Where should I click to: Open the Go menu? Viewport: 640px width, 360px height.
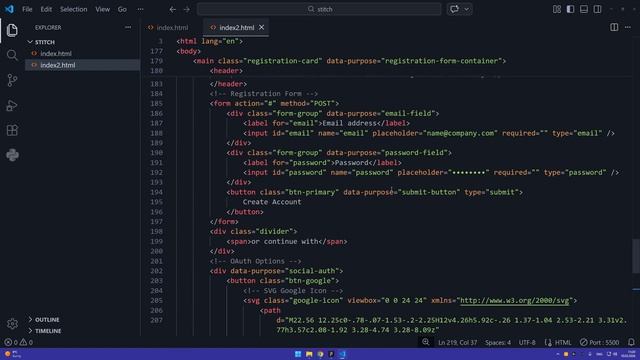pyautogui.click(x=122, y=9)
